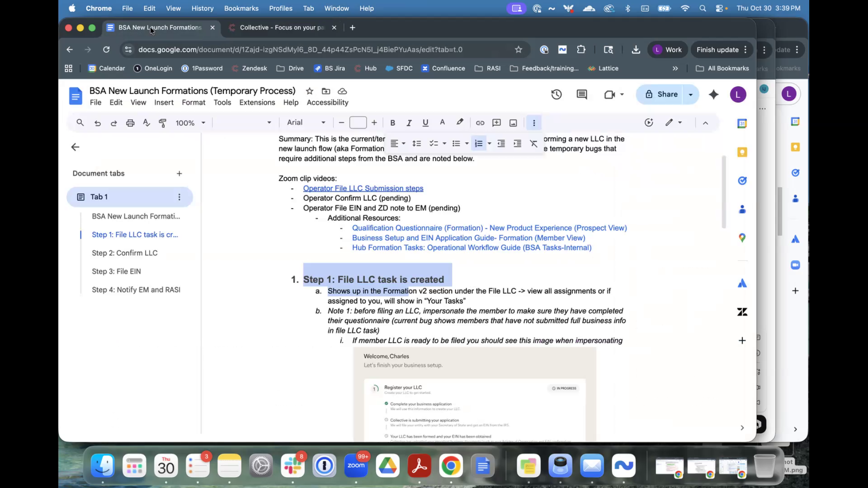Toggle numbered list formatting
This screenshot has width=868, height=488.
[478, 144]
